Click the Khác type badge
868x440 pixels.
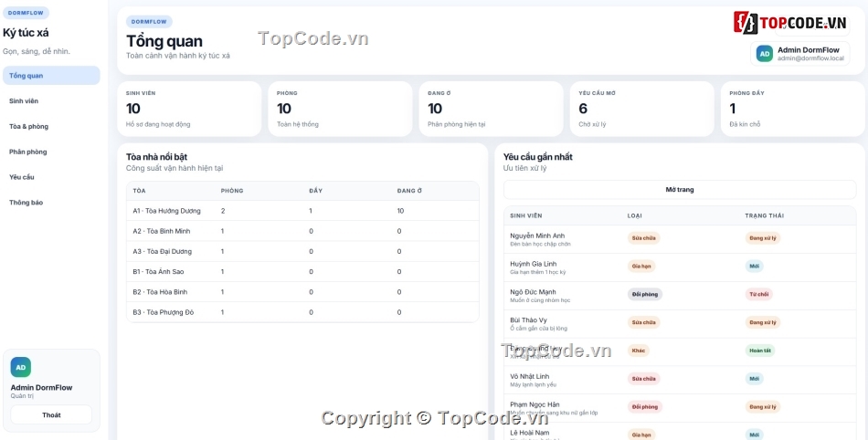tap(639, 351)
